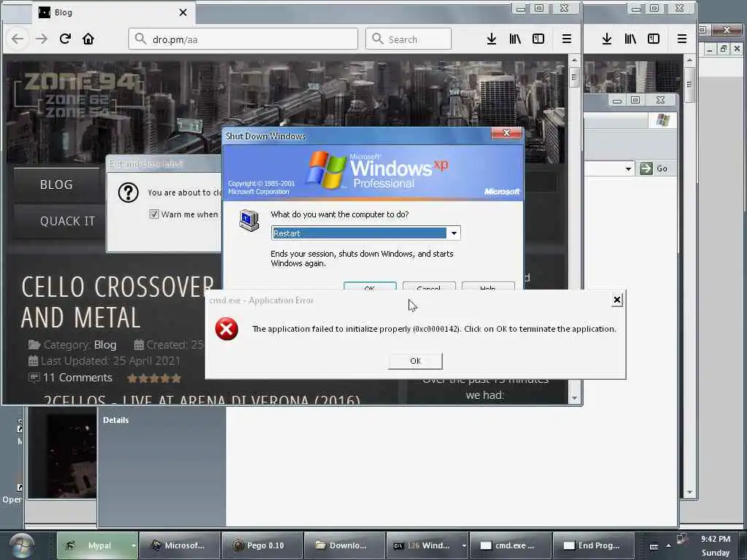This screenshot has height=560, width=747.
Task: Open the library icon in the front browser toolbar
Action: click(x=515, y=39)
